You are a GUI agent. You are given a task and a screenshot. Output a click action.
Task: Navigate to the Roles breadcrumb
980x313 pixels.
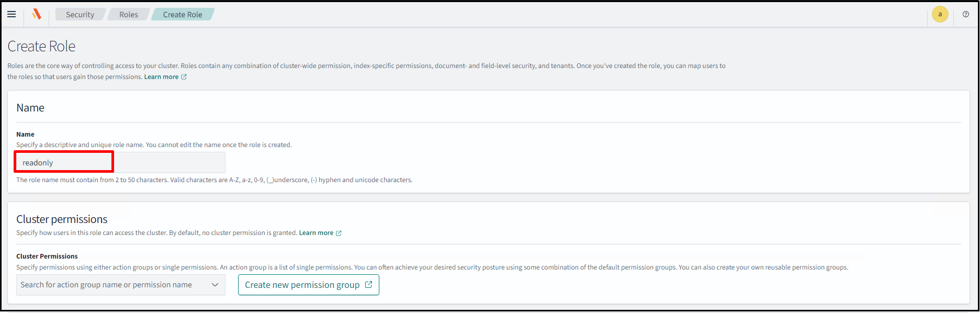(x=129, y=15)
